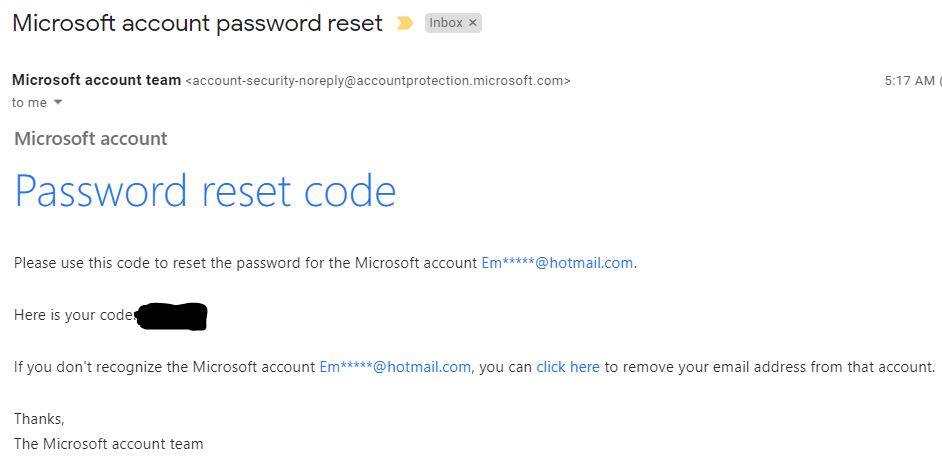Click the "Please use this code" sentence
This screenshot has height=466, width=942.
tap(245, 263)
